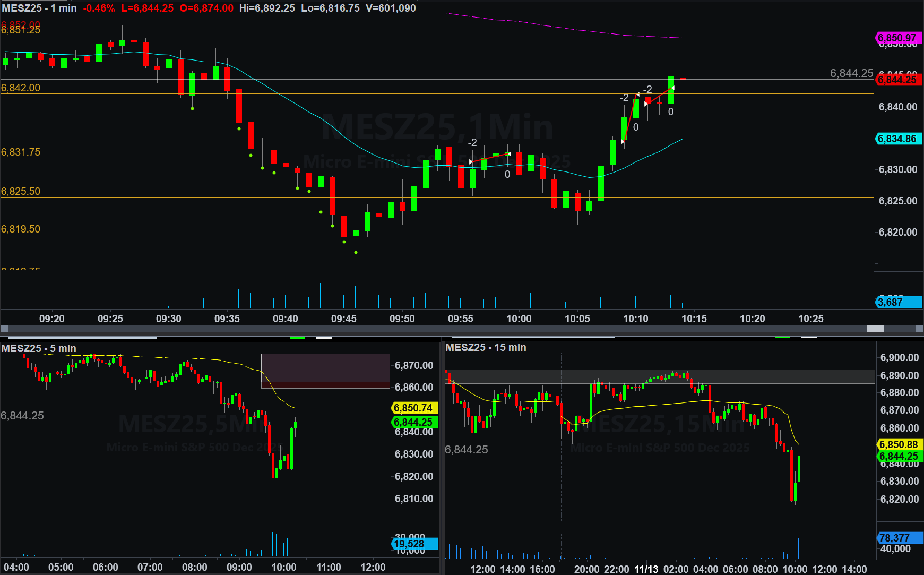
Task: Click the scrollbar left arrow under the 1 min chart
Action: [x=4, y=329]
